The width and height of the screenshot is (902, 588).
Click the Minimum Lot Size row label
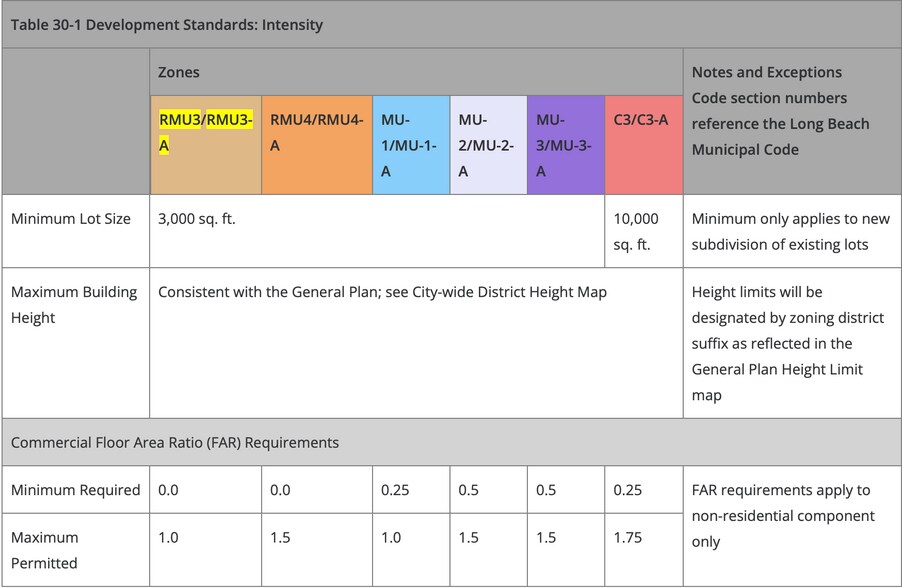click(71, 219)
